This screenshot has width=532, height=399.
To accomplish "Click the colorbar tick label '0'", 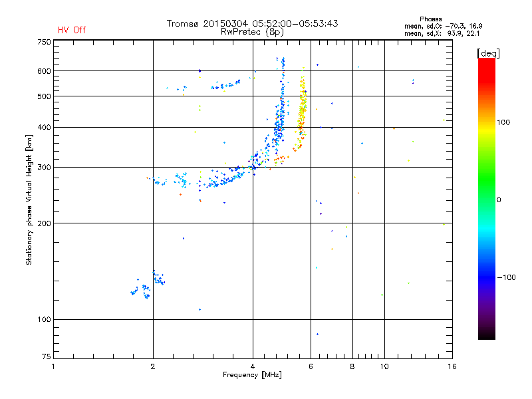I will (499, 200).
